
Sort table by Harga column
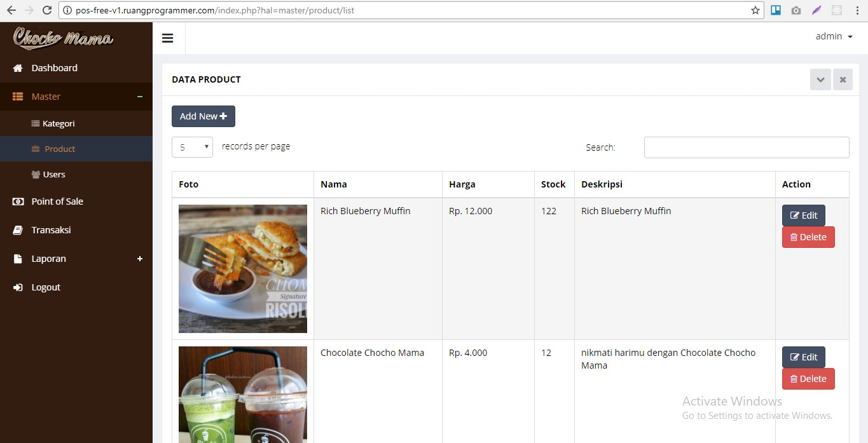[x=488, y=184]
